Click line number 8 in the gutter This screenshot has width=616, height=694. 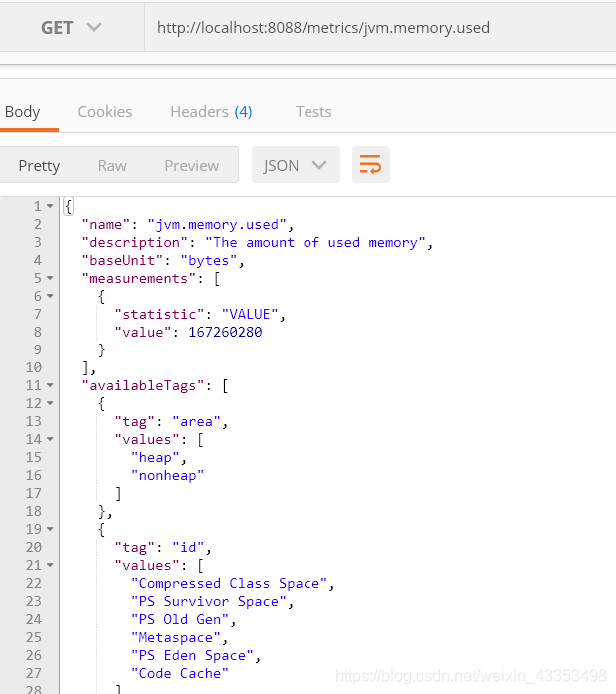click(x=38, y=332)
